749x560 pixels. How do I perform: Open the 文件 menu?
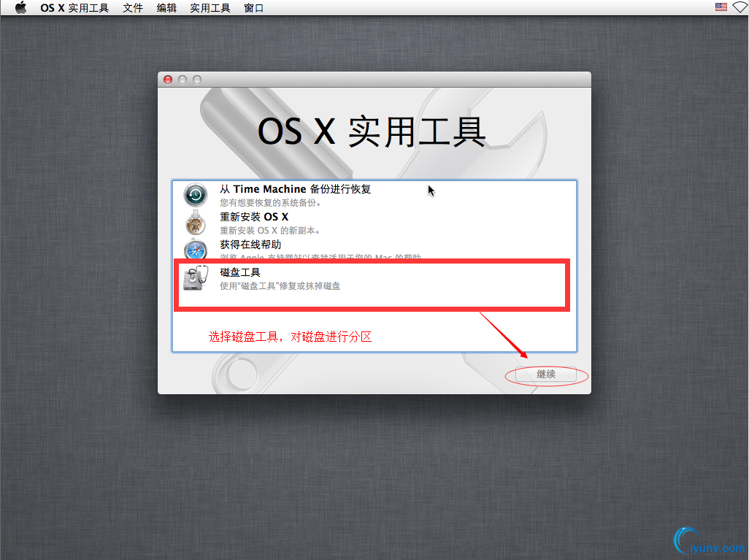(133, 8)
